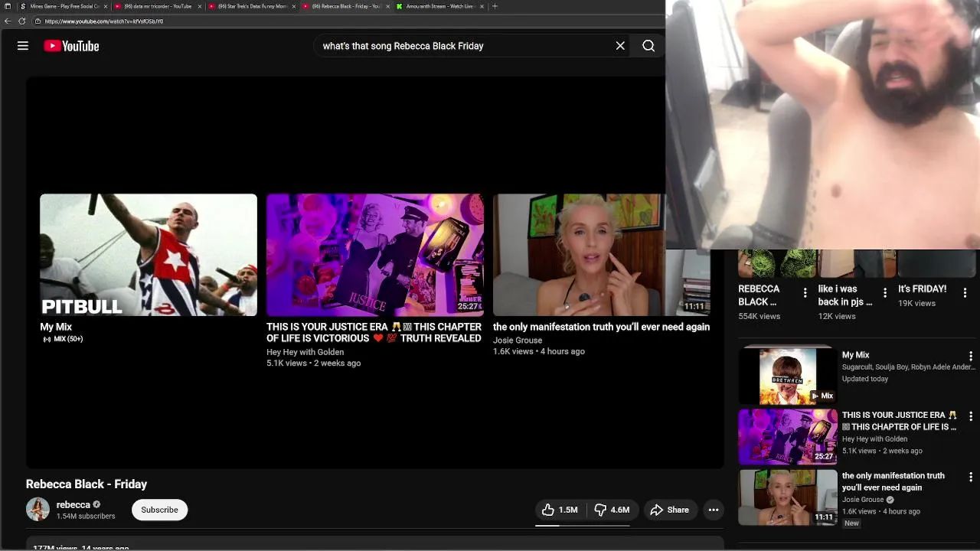Click the 'New' badge on sidebar video
This screenshot has width=980, height=551.
tap(851, 523)
